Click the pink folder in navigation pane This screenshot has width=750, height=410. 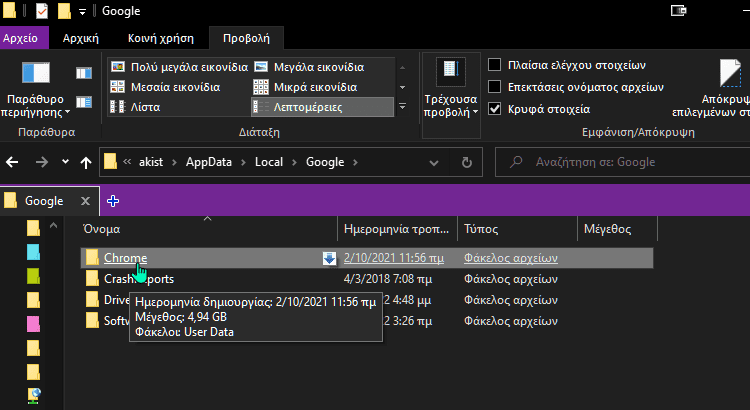[33, 324]
